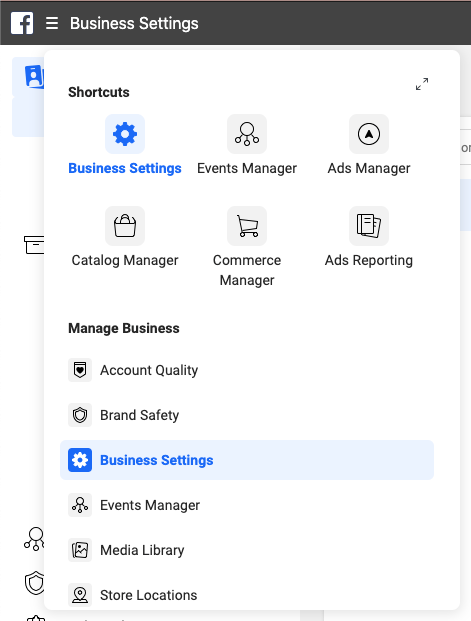Open the Commerce Manager cart icon
Screen dimensions: 471x621
coord(247,226)
